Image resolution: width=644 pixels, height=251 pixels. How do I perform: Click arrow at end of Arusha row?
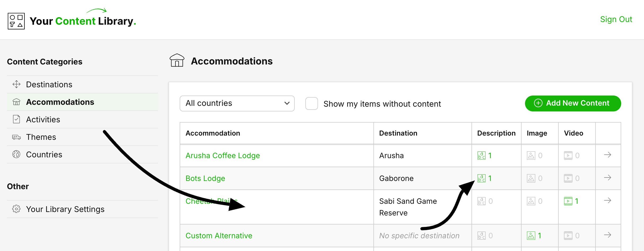[x=607, y=155]
